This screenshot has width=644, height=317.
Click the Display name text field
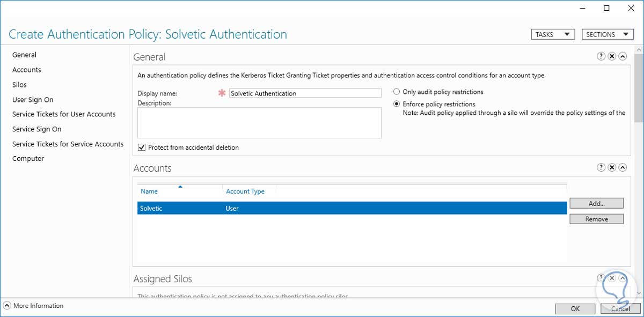tap(305, 93)
